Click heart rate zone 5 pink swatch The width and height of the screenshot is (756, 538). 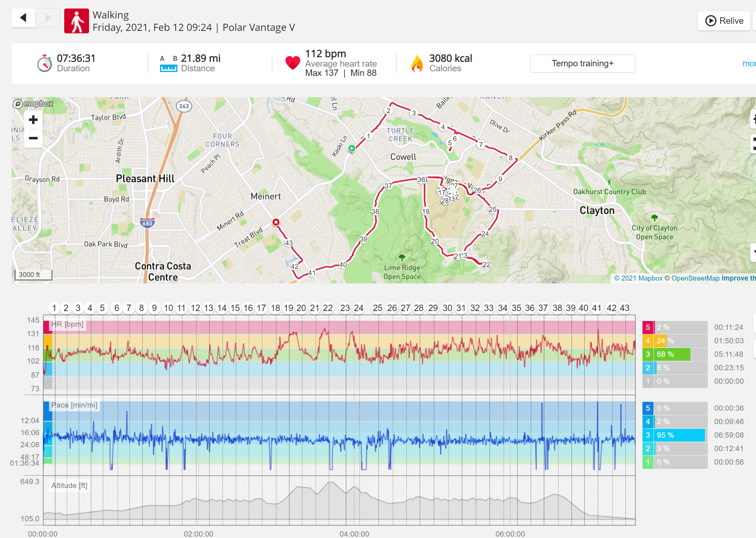[648, 327]
